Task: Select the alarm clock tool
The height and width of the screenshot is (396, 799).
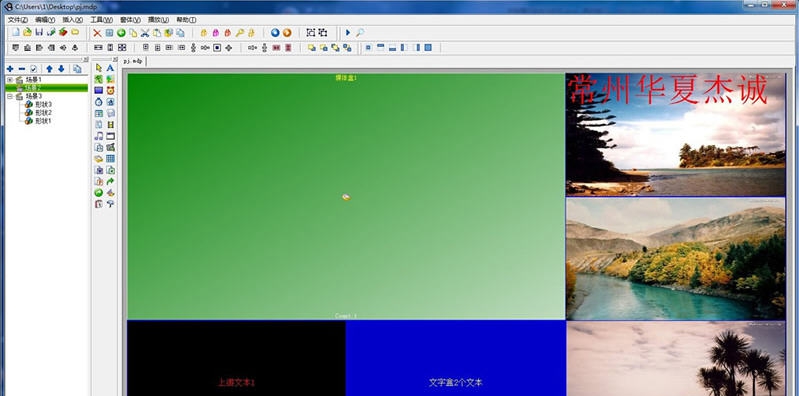Action: point(110,90)
